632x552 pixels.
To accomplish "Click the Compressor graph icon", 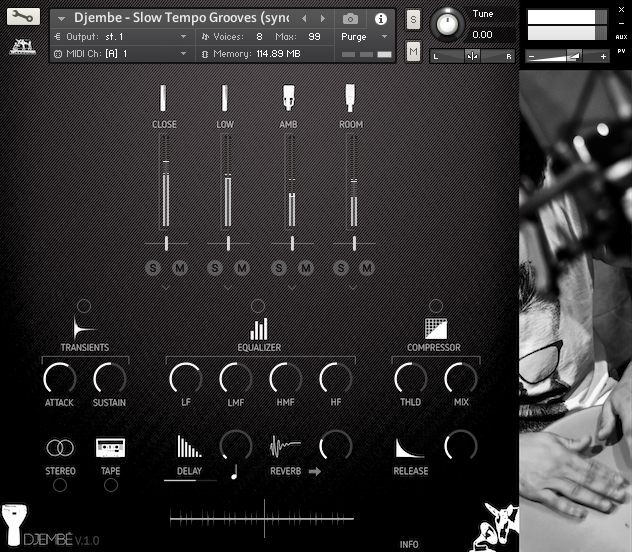I will coord(436,328).
